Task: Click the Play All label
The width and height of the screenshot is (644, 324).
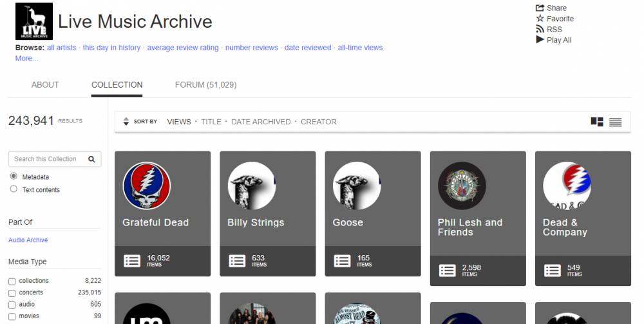Action: click(559, 40)
